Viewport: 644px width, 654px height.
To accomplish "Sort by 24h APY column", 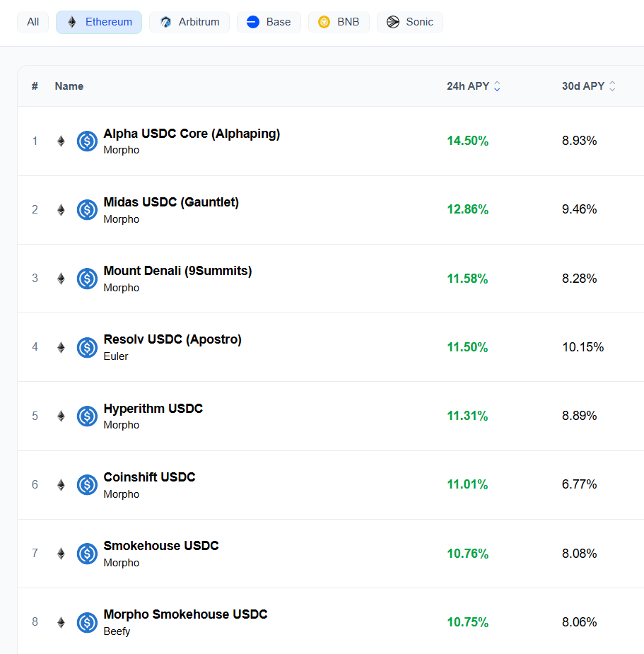I will tap(474, 86).
